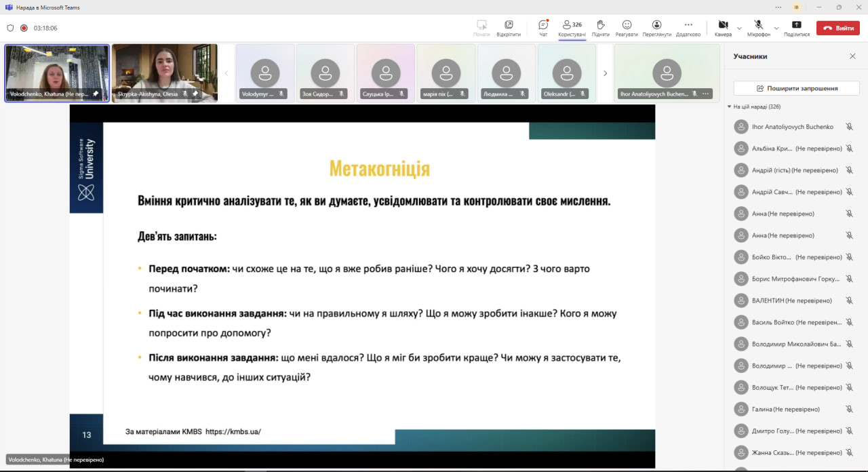Open the Реагувати reactions menu
Image resolution: width=868 pixels, height=472 pixels.
(x=627, y=28)
